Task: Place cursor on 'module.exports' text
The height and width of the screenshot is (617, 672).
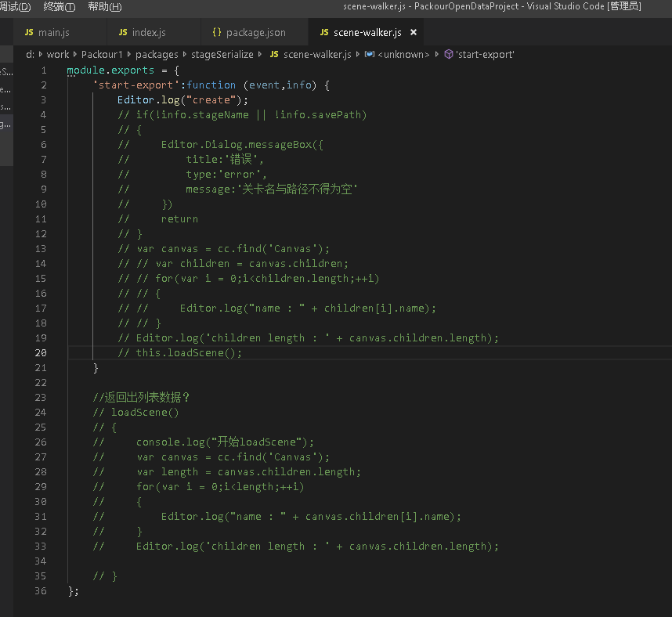Action: [x=110, y=70]
